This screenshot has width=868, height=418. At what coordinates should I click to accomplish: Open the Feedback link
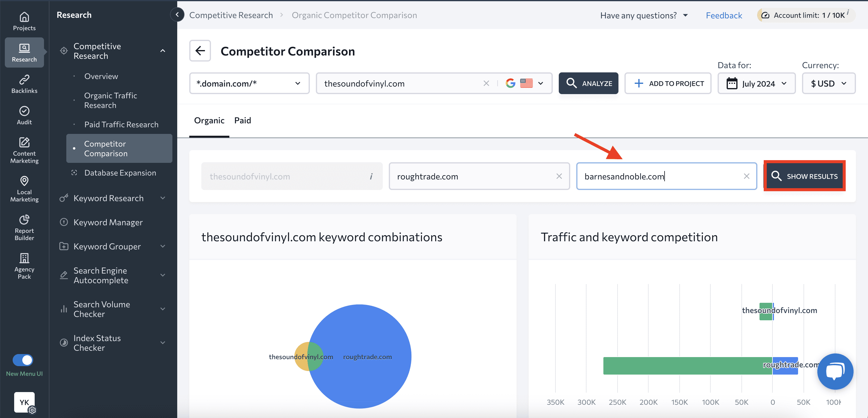[x=724, y=15]
